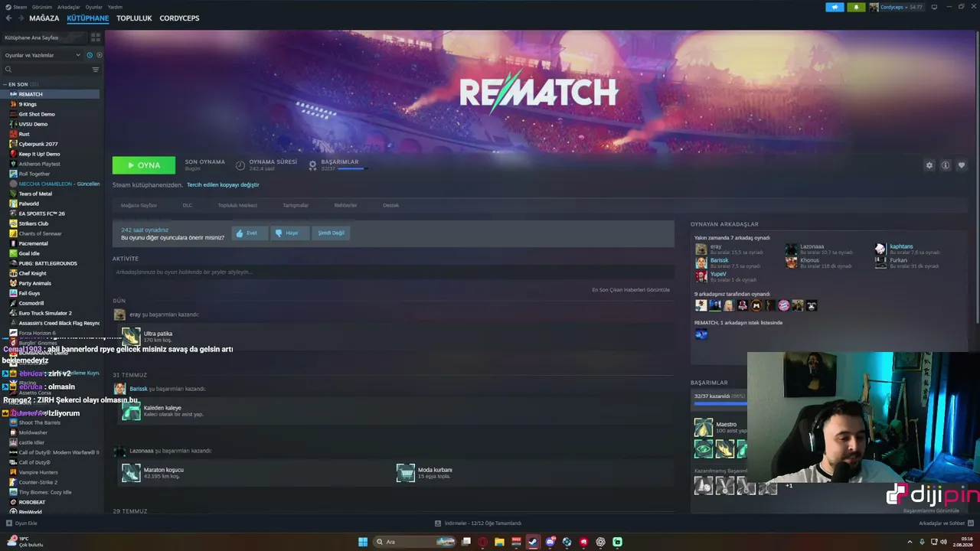Open the Oyunlar menu
The height and width of the screenshot is (551, 980).
[x=94, y=7]
